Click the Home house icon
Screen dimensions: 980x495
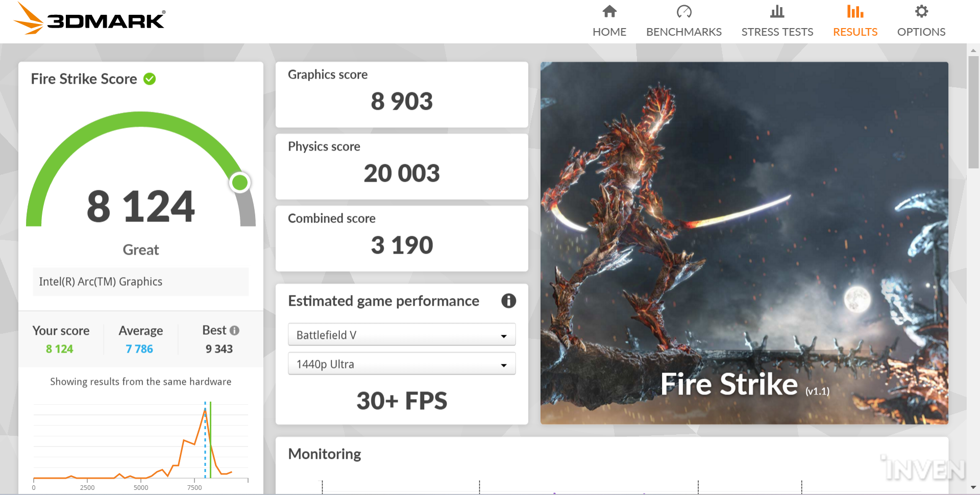pyautogui.click(x=609, y=11)
